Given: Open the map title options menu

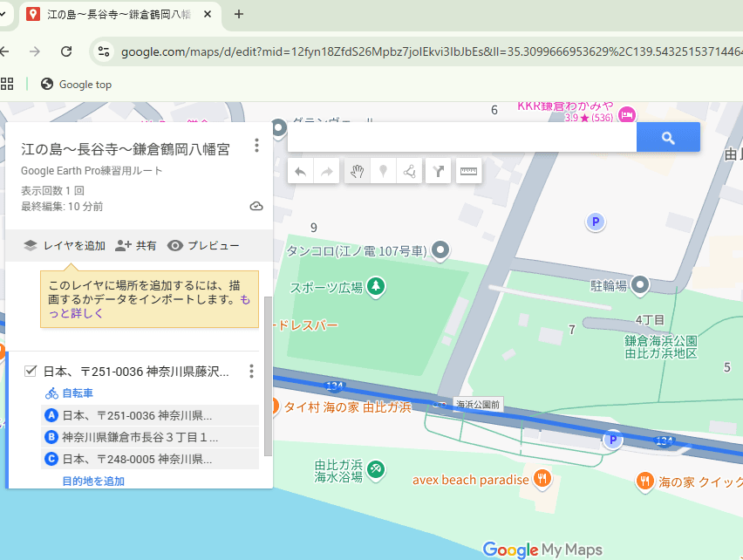Looking at the screenshot, I should (x=256, y=146).
